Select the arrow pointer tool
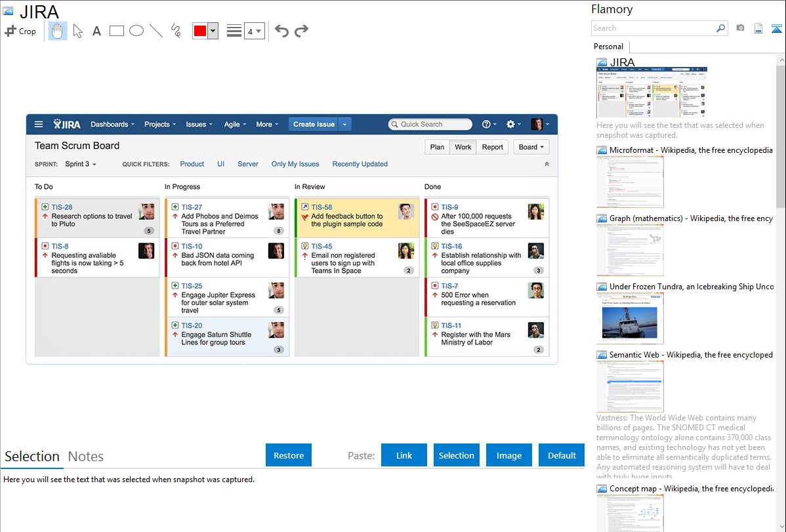Image resolution: width=786 pixels, height=532 pixels. pyautogui.click(x=77, y=31)
